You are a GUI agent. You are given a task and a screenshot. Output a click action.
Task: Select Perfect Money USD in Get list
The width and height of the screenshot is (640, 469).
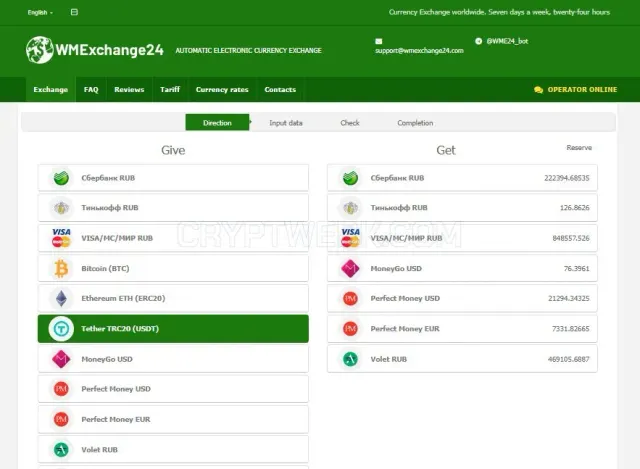(462, 298)
